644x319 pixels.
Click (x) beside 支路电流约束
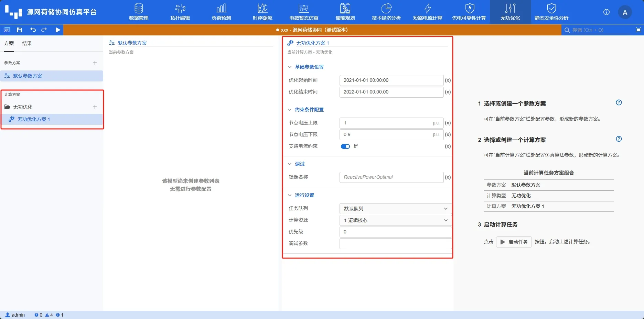coord(448,146)
